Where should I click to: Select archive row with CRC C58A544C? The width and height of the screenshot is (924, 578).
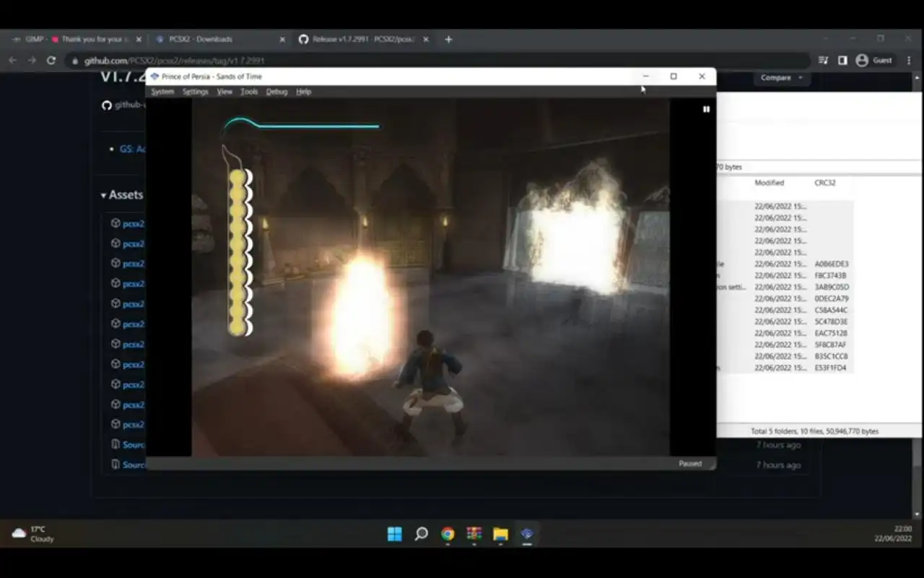[785, 311]
